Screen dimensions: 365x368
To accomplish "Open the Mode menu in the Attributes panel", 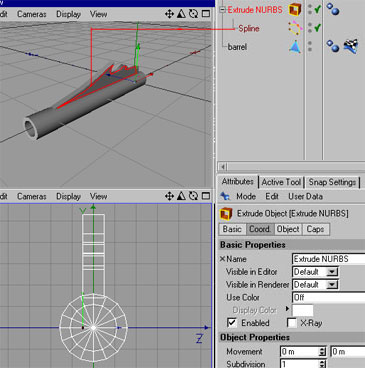I will (246, 196).
